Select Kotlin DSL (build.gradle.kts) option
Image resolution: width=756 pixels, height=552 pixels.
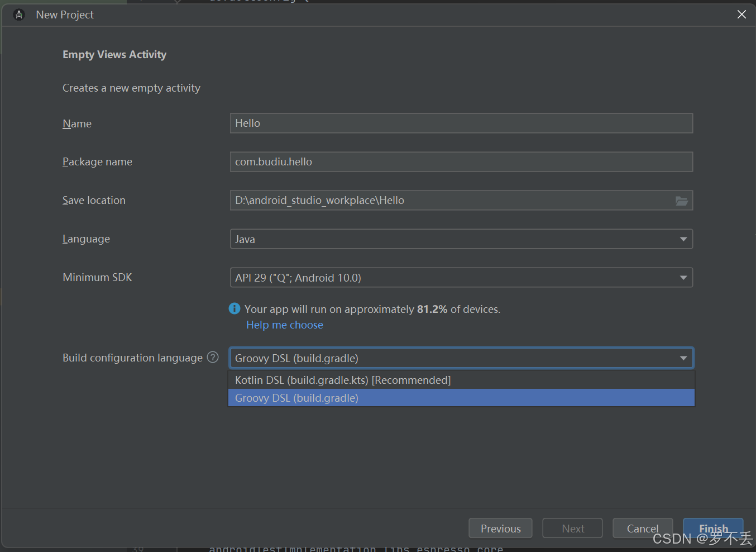point(461,380)
